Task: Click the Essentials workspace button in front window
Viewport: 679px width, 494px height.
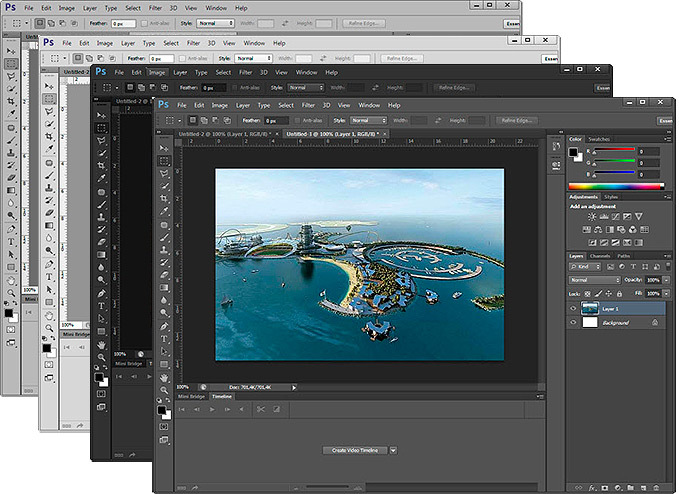Action: (x=666, y=121)
